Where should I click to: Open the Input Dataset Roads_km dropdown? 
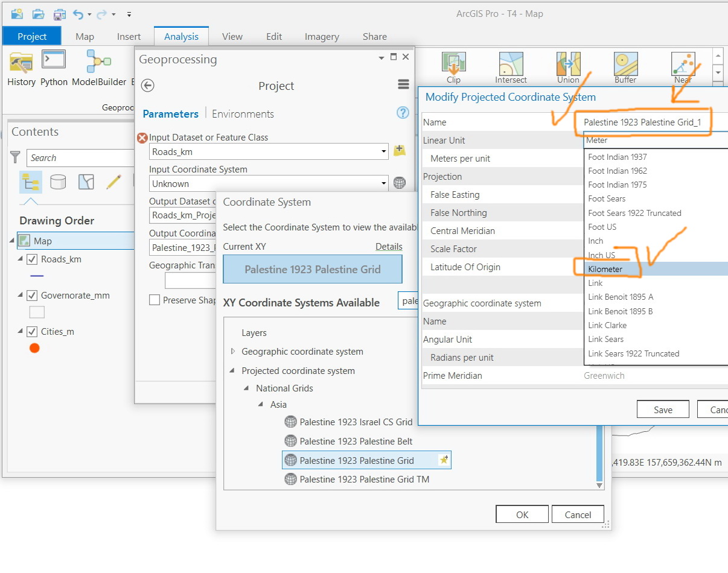tap(384, 152)
